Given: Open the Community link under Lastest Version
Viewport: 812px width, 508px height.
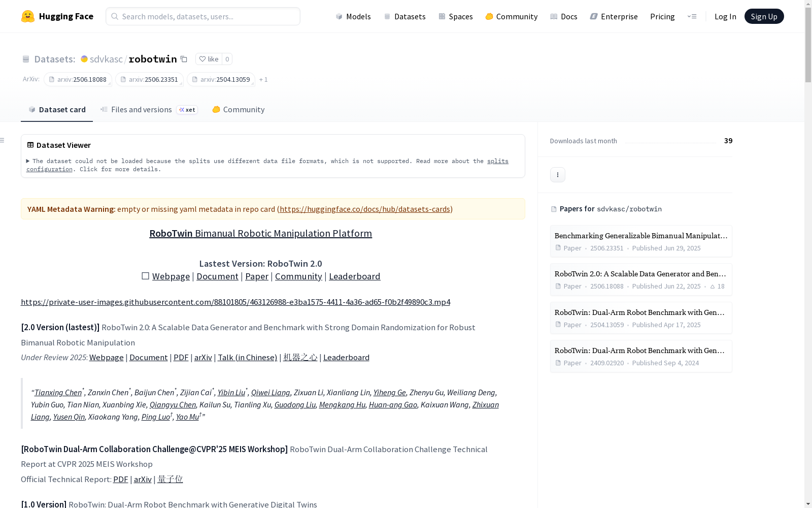Looking at the screenshot, I should coord(298,276).
